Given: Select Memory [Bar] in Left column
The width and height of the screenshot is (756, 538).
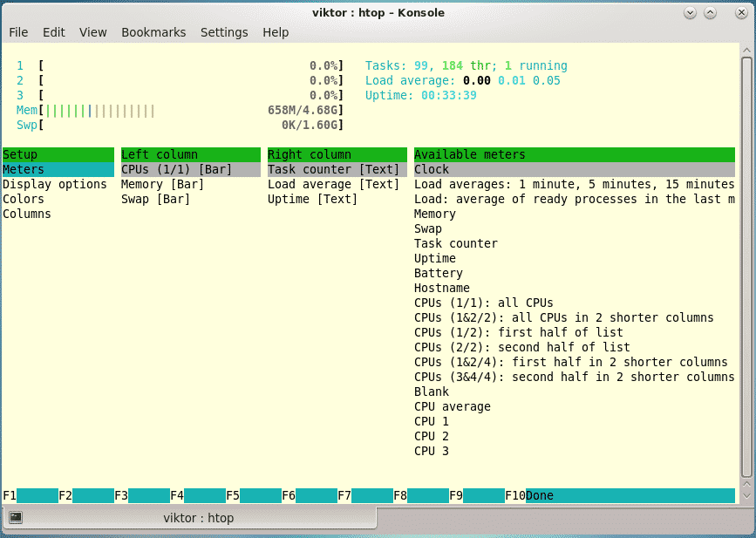Looking at the screenshot, I should point(162,184).
